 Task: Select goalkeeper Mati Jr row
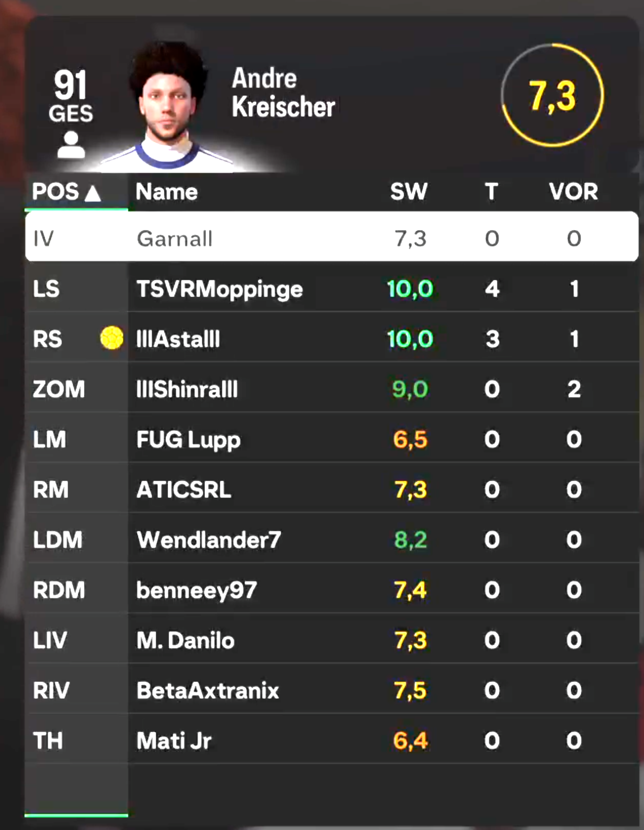tap(332, 740)
